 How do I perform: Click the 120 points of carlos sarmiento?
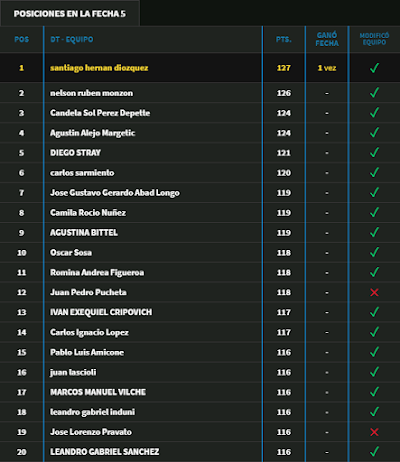coord(284,173)
